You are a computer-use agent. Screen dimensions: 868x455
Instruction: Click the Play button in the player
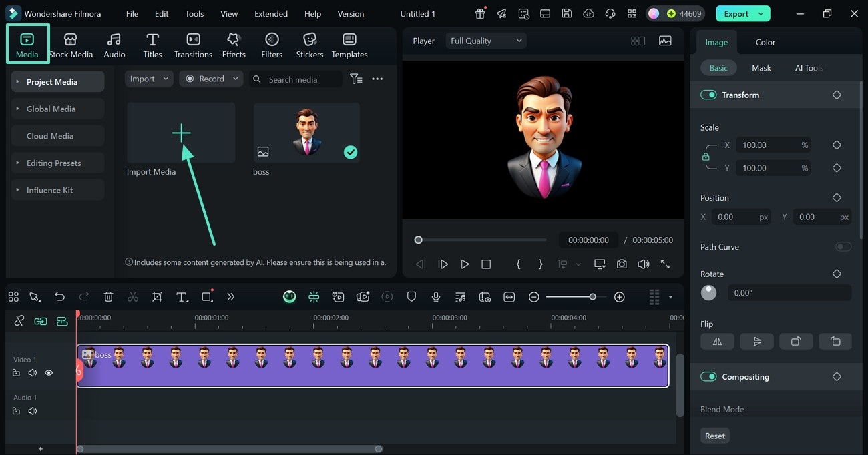(465, 264)
